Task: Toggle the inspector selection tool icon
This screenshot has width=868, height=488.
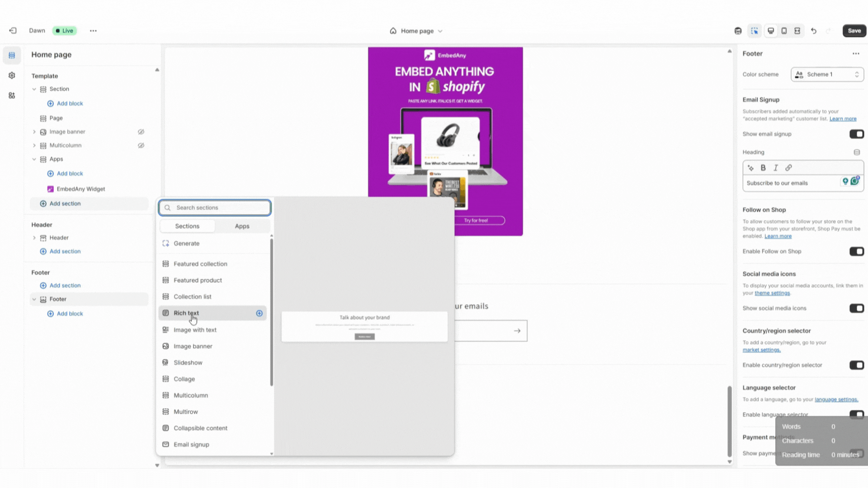Action: [x=755, y=31]
